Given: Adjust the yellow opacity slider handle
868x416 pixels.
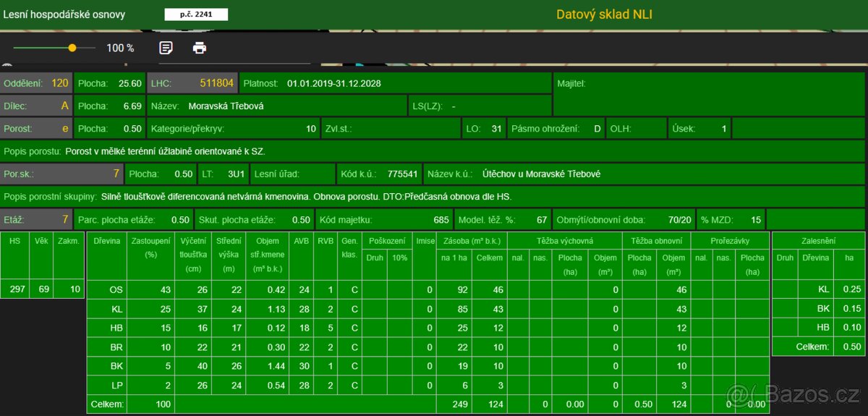Looking at the screenshot, I should [x=72, y=48].
